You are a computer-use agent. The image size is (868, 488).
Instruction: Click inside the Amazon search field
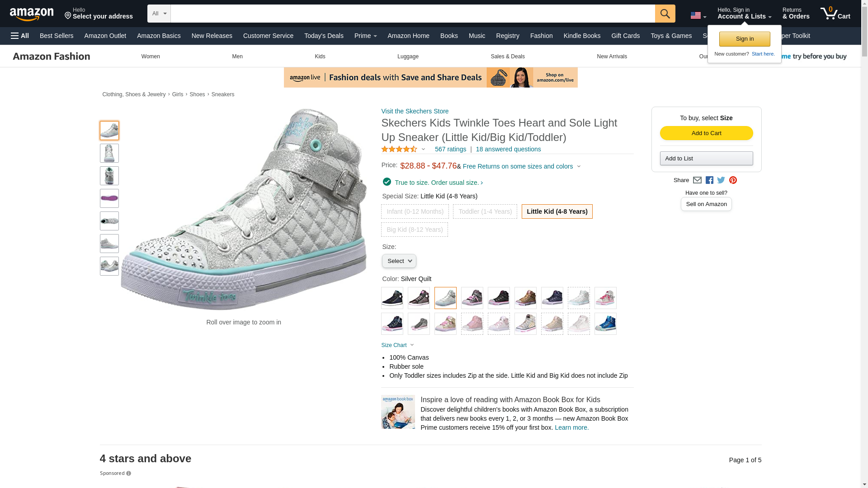click(412, 14)
